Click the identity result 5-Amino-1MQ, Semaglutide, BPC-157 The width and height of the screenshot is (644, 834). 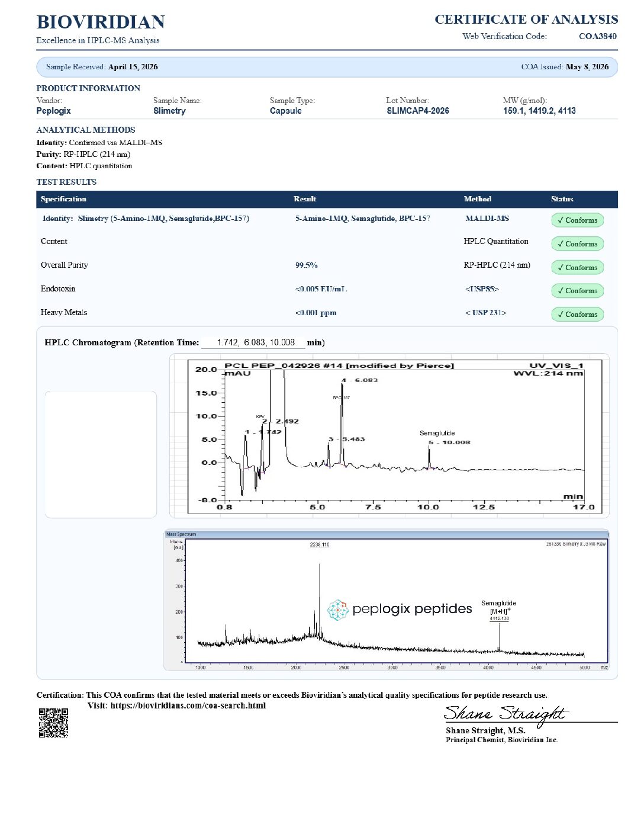(x=363, y=219)
